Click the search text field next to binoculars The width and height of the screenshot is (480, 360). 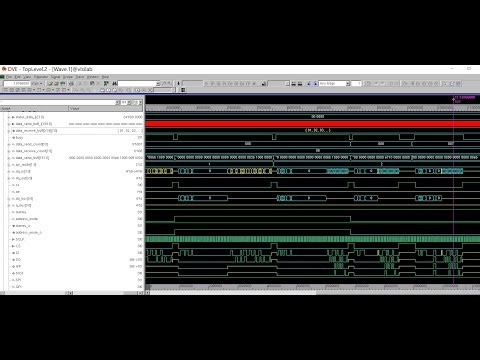tap(137, 83)
